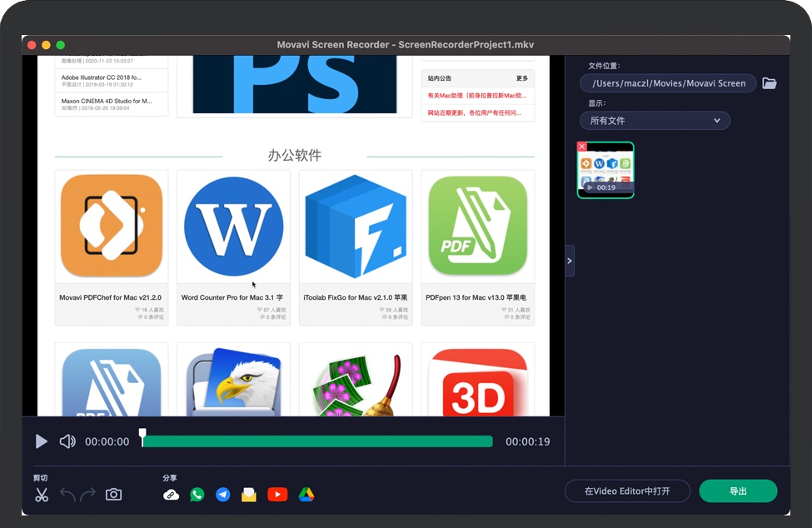812x528 pixels.
Task: Copy a share link with the cloud-link icon
Action: [171, 494]
